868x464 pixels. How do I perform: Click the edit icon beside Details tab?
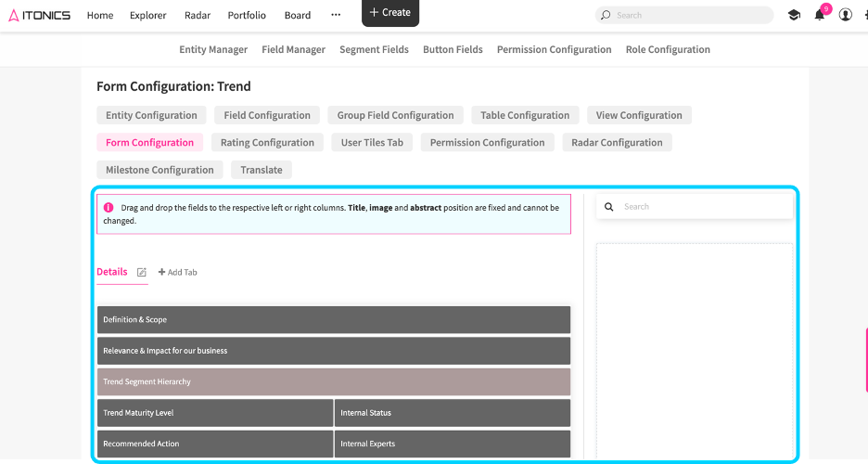142,272
